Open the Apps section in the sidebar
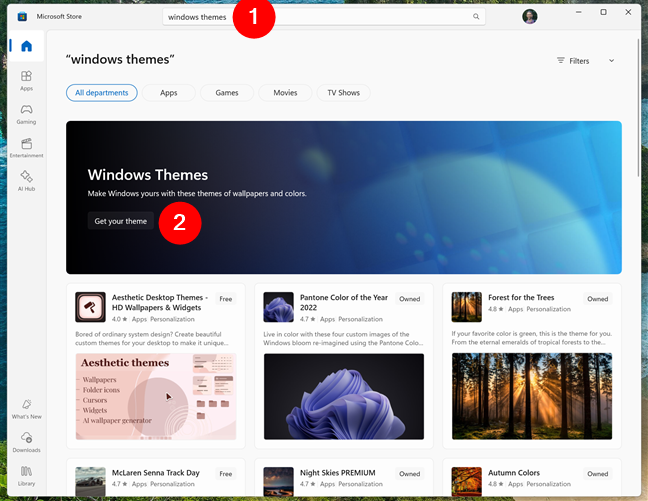 tap(26, 80)
